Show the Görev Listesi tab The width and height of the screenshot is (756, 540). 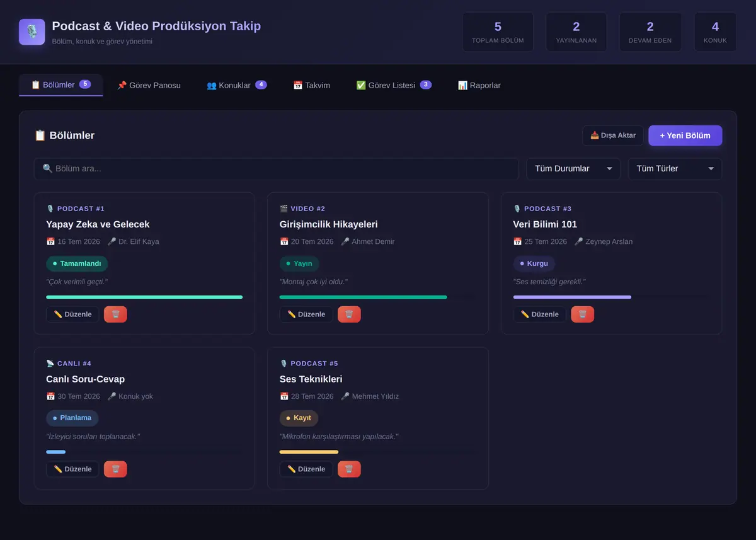tap(394, 85)
